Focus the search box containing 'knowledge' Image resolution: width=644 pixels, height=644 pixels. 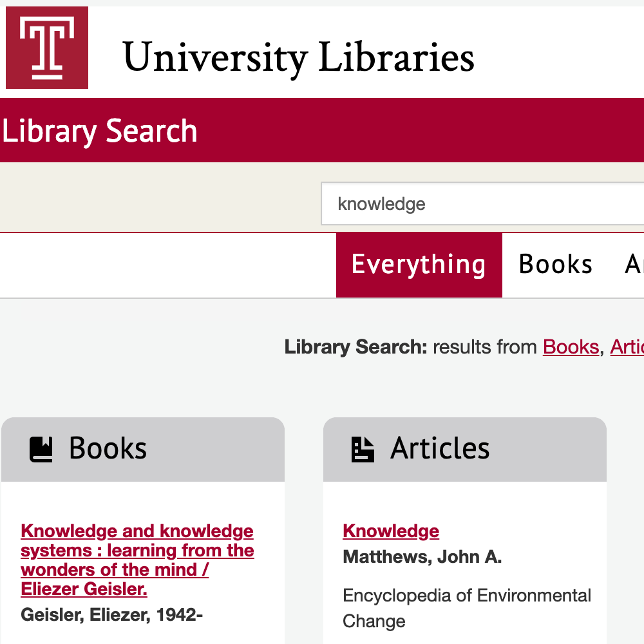(x=482, y=204)
